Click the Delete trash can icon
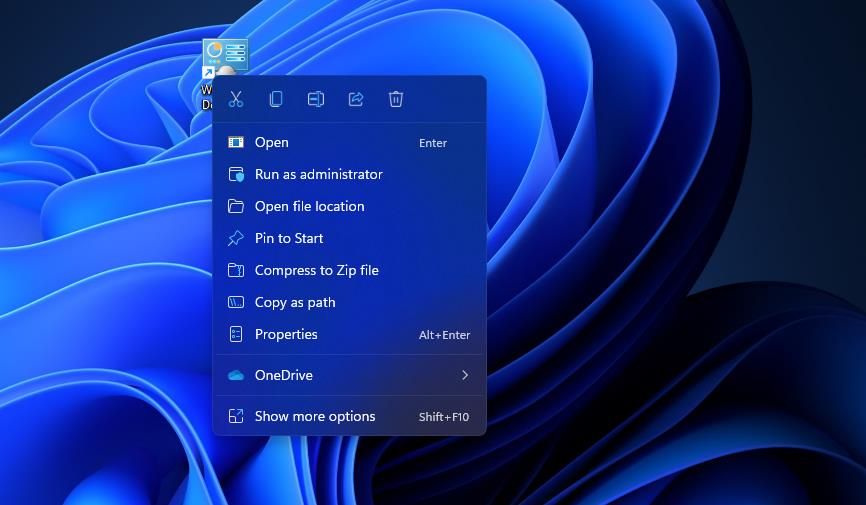Image resolution: width=866 pixels, height=505 pixels. (396, 99)
